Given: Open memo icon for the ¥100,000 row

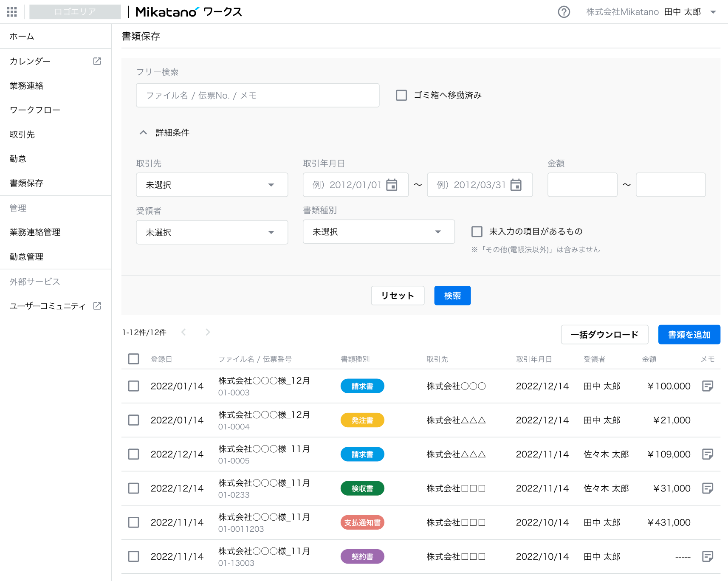Looking at the screenshot, I should tap(707, 386).
